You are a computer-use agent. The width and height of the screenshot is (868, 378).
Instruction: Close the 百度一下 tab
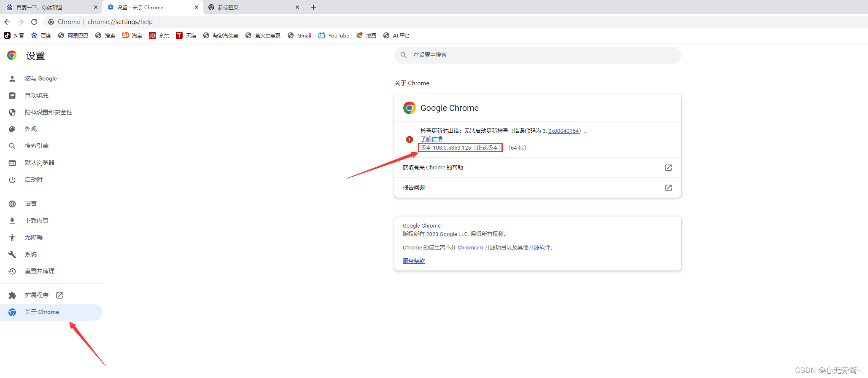pyautogui.click(x=96, y=7)
